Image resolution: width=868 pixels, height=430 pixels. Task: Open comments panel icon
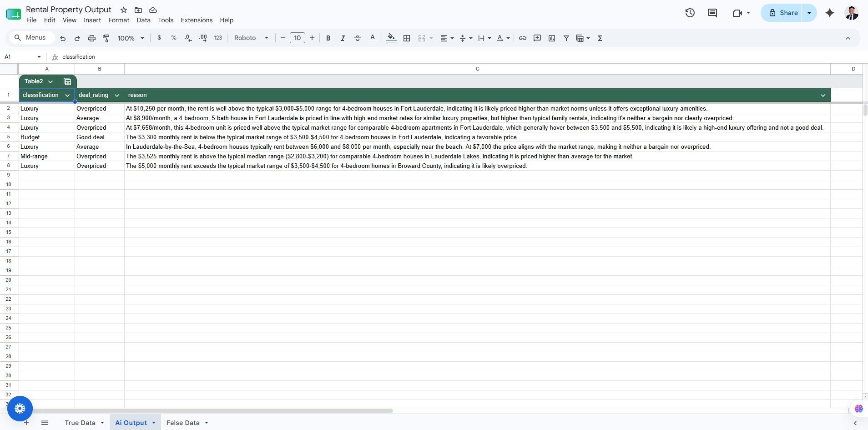pos(712,13)
